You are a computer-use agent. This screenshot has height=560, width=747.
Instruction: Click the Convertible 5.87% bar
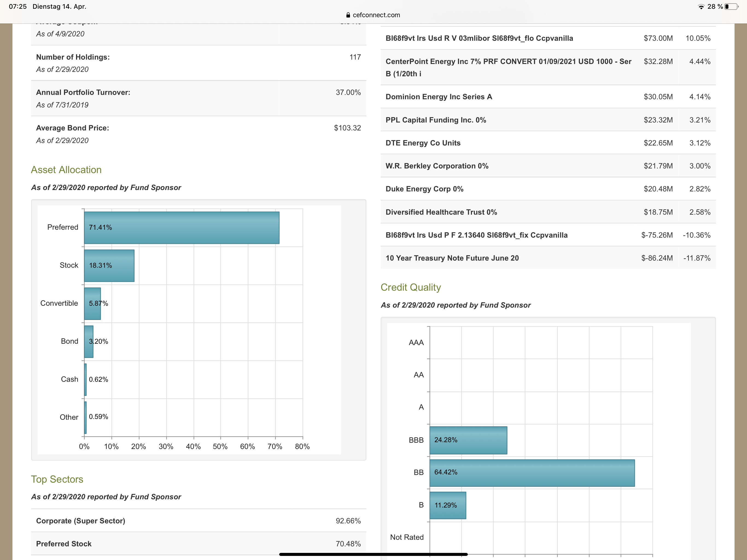pos(92,304)
